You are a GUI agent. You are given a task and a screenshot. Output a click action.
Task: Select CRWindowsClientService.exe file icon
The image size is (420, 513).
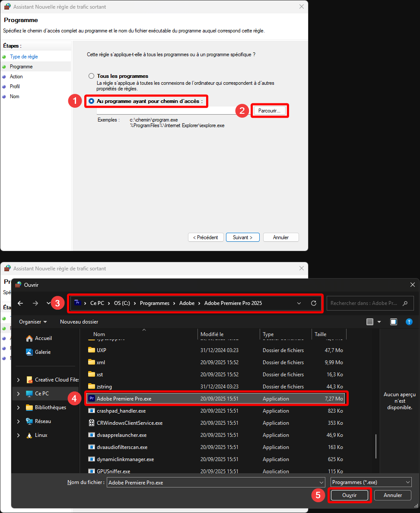92,423
